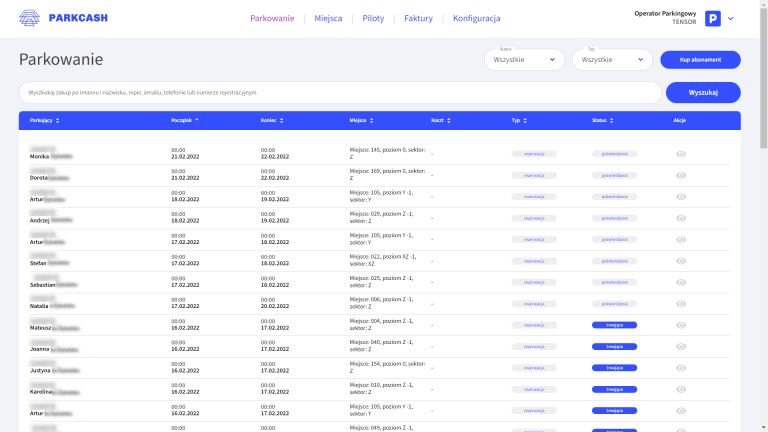
Task: Click 'potwierdzona' status badge in Monika row
Action: (x=614, y=154)
